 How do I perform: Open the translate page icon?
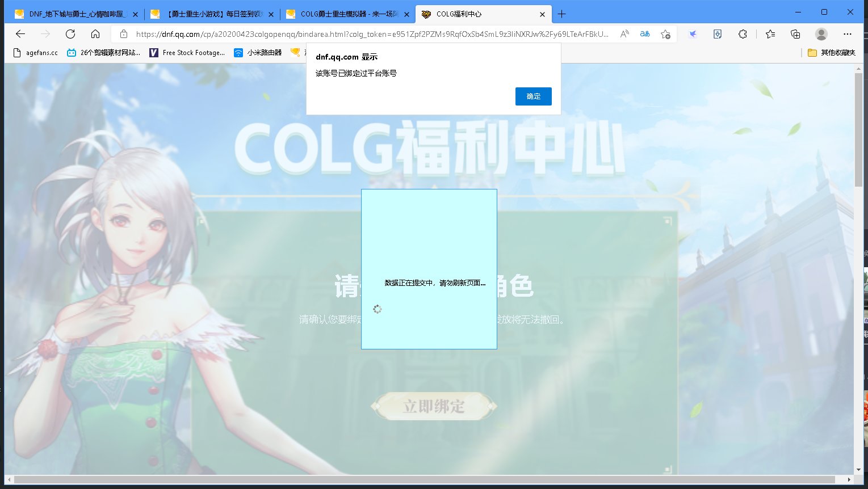(645, 34)
